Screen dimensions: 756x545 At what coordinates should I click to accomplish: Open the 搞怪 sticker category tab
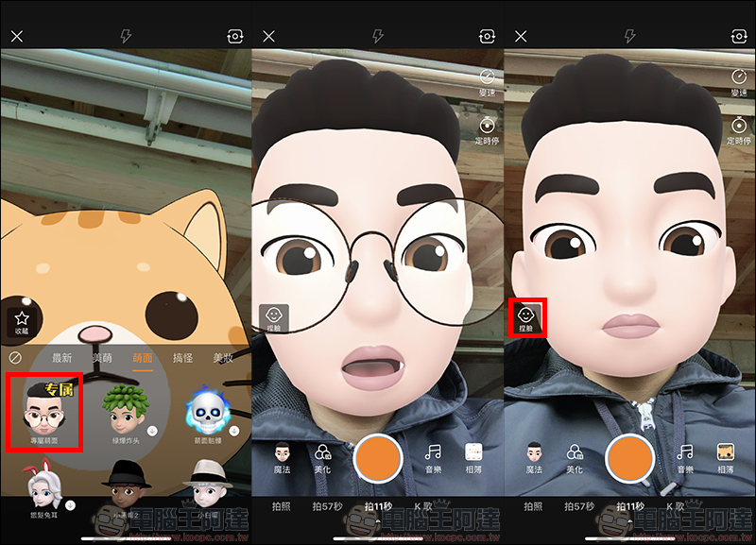click(182, 358)
